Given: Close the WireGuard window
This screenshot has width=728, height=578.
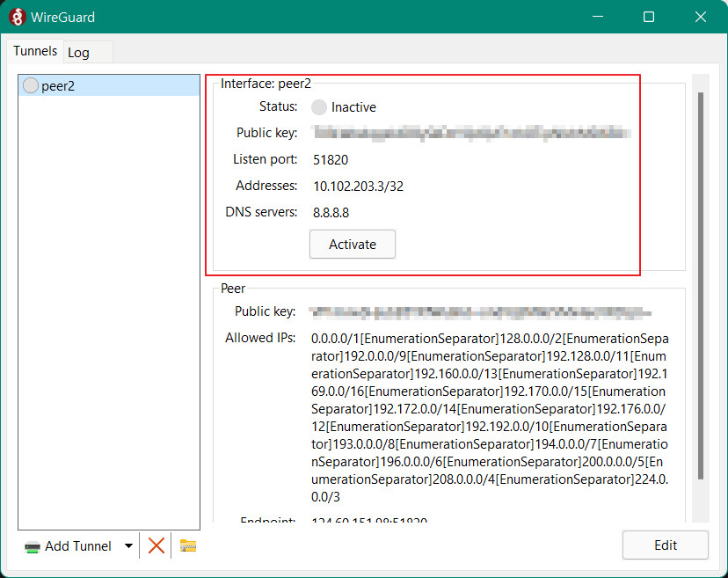Looking at the screenshot, I should point(701,17).
